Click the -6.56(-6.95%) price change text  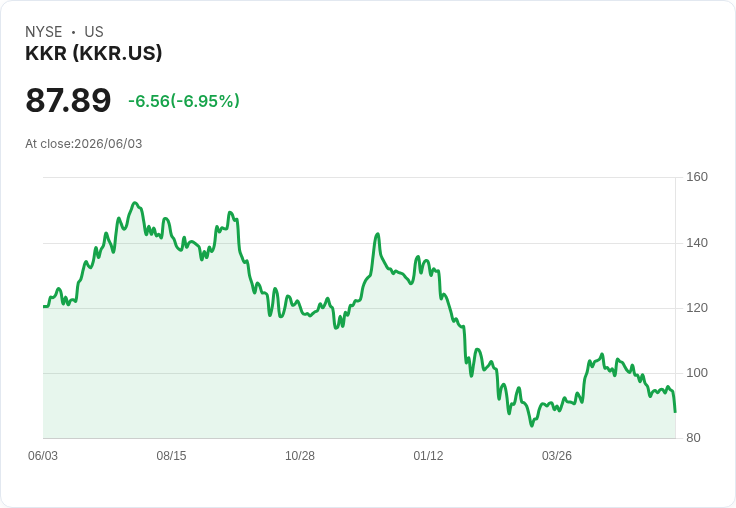coord(184,101)
